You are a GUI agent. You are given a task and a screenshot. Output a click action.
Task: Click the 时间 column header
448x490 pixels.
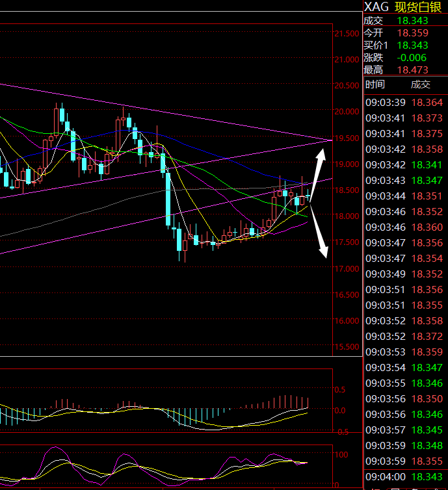[375, 84]
